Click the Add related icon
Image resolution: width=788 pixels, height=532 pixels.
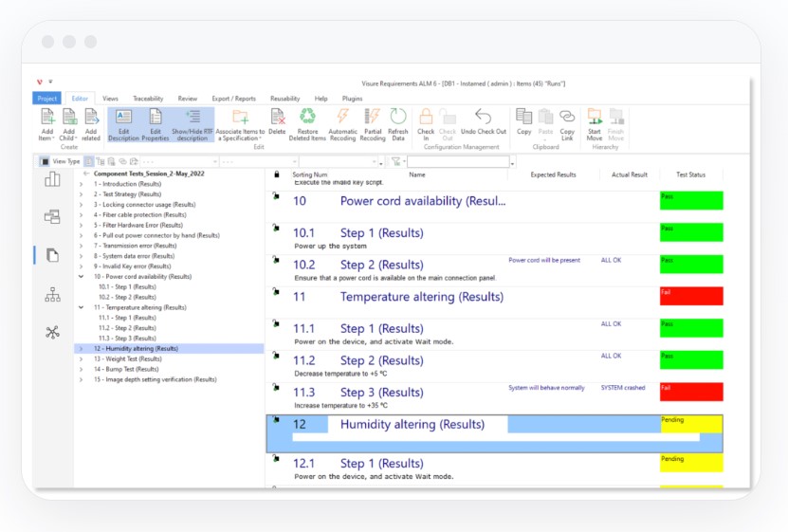pyautogui.click(x=91, y=117)
